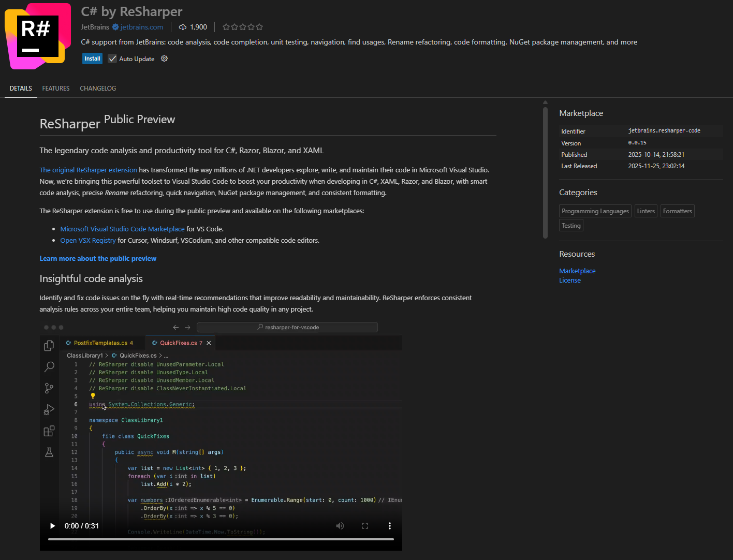The width and height of the screenshot is (733, 560).
Task: Click the resharper-for-vscode search box
Action: click(287, 327)
